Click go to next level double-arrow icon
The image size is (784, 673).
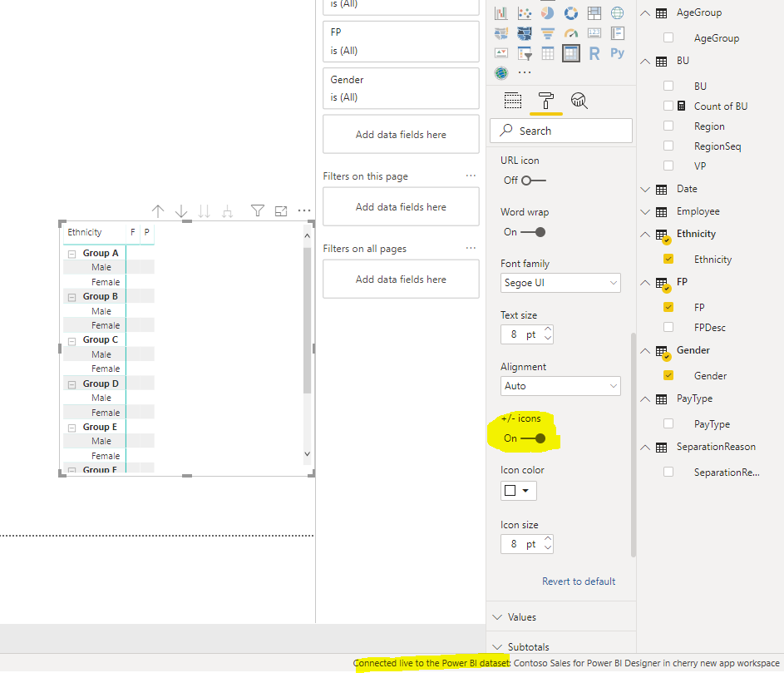click(x=204, y=211)
